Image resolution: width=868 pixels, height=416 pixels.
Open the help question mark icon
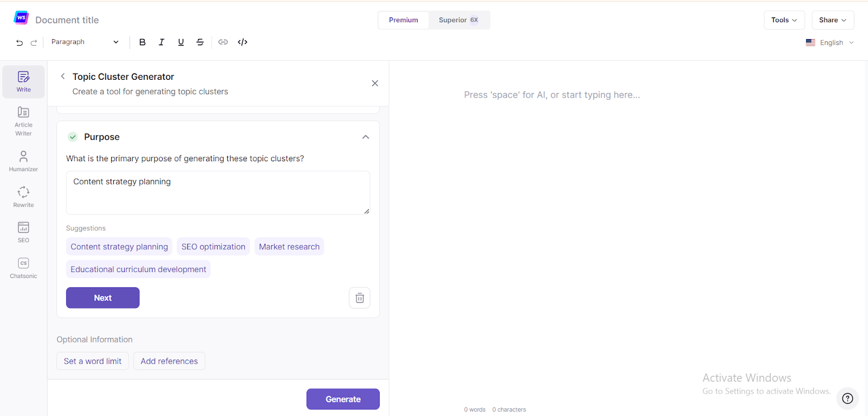pos(847,399)
